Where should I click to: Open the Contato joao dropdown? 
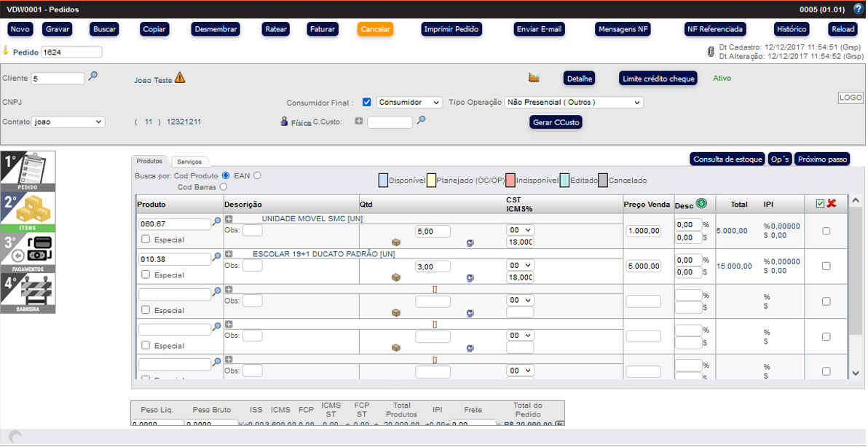tap(68, 122)
